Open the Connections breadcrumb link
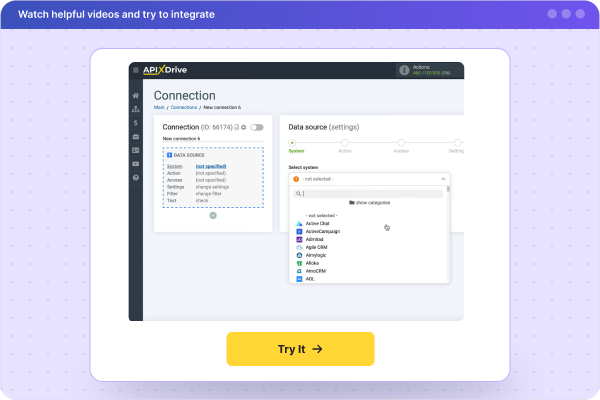 [x=183, y=106]
